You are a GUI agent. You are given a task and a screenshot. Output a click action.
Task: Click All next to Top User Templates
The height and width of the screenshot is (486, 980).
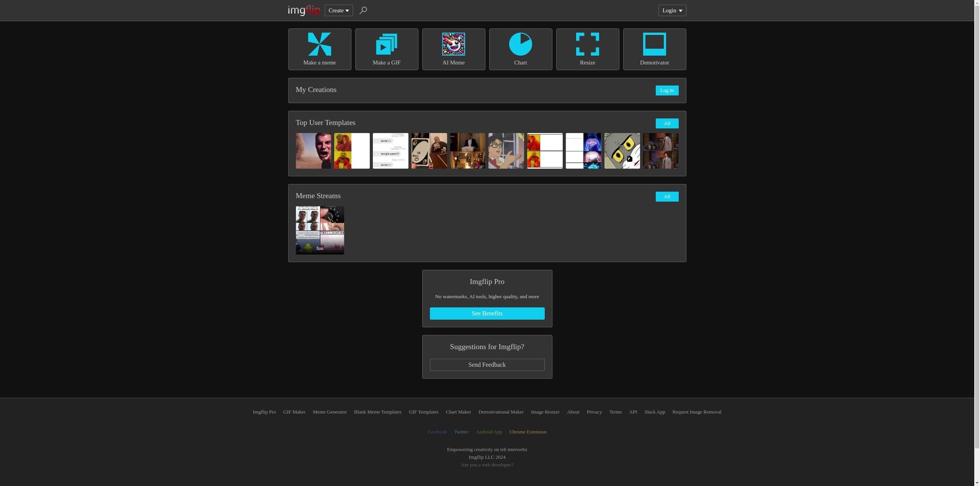[666, 123]
